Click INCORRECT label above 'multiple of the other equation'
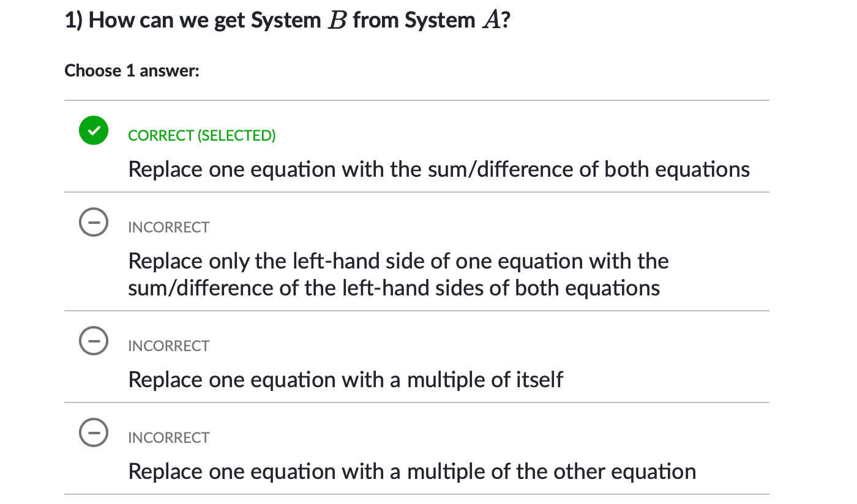 pyautogui.click(x=168, y=438)
